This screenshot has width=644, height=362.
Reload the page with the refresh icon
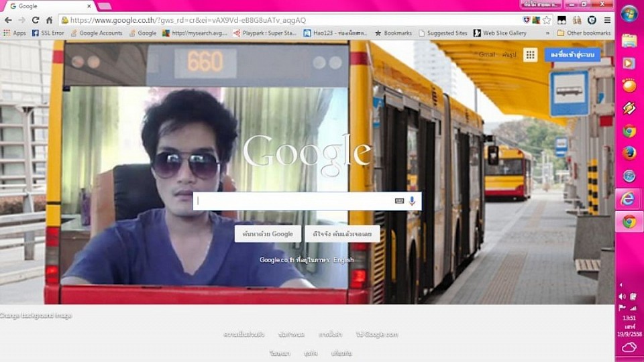pyautogui.click(x=36, y=20)
